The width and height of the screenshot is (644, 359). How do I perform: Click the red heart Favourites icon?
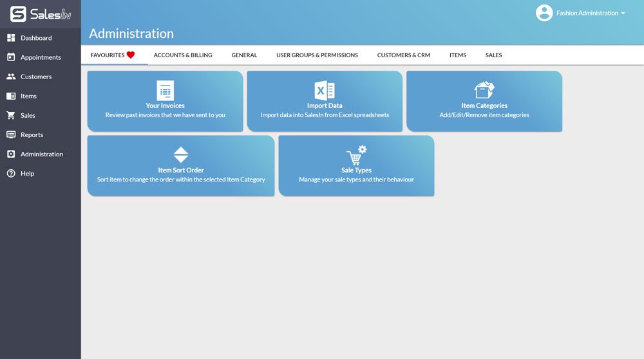point(131,55)
